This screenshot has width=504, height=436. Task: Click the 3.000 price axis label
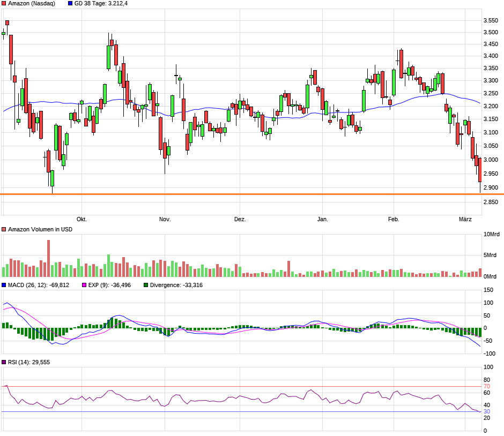pos(491,160)
